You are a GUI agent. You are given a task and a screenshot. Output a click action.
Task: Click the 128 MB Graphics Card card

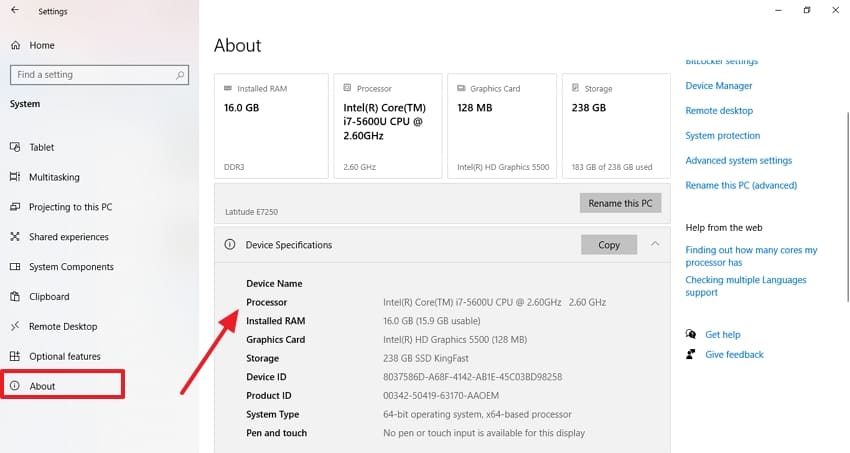[502, 126]
